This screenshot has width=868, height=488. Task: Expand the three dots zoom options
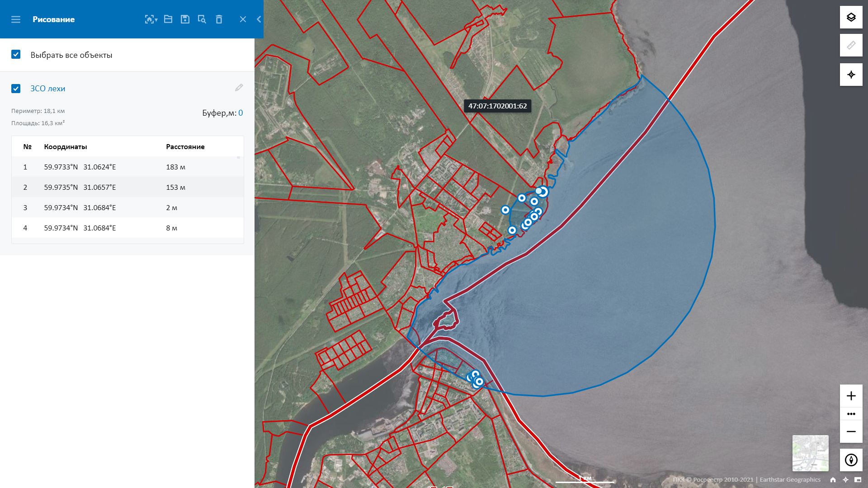[x=851, y=414]
